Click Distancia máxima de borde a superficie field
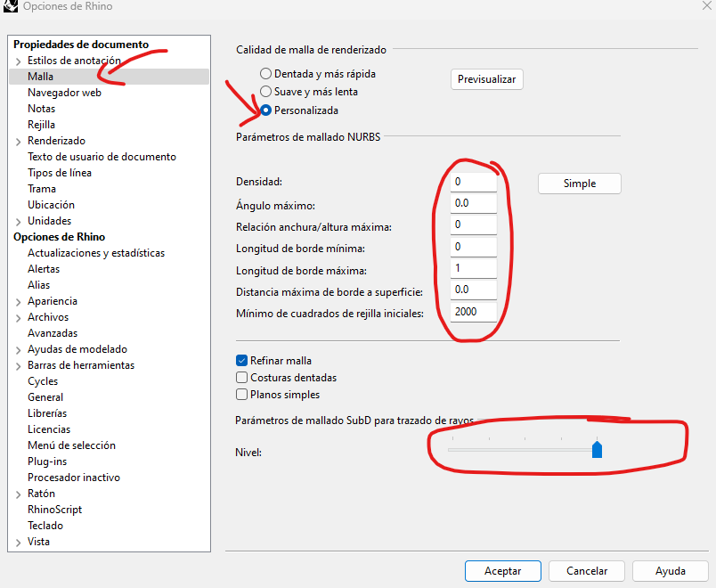Screen dimensions: 716x588 (474, 290)
